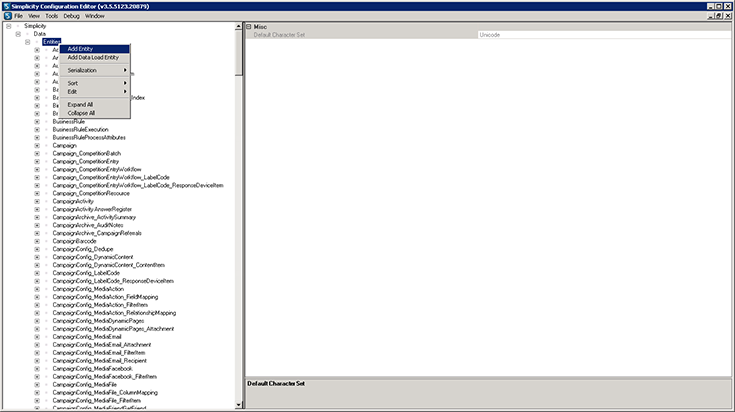This screenshot has width=735, height=412.
Task: Select Campaign_CompetitionResource entity
Action: point(91,194)
